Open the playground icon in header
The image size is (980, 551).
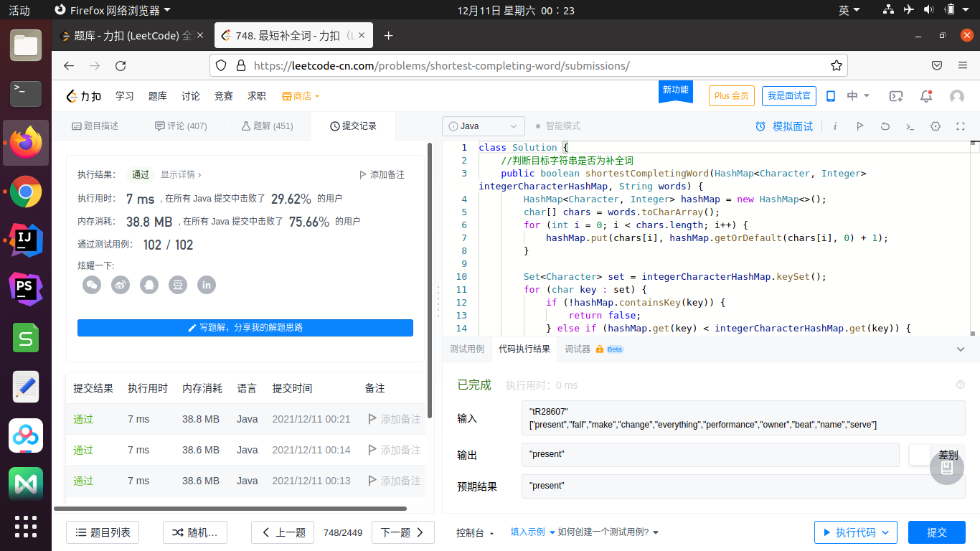[896, 96]
